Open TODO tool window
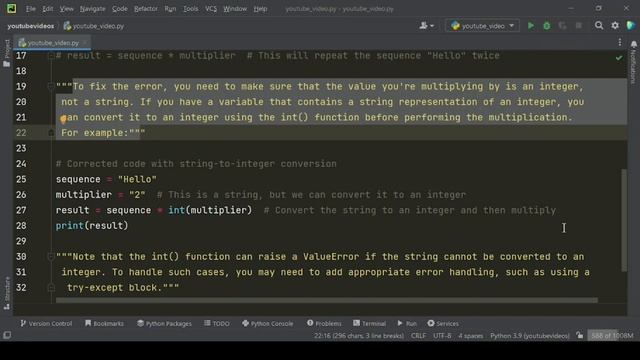The height and width of the screenshot is (360, 640). pyautogui.click(x=217, y=323)
